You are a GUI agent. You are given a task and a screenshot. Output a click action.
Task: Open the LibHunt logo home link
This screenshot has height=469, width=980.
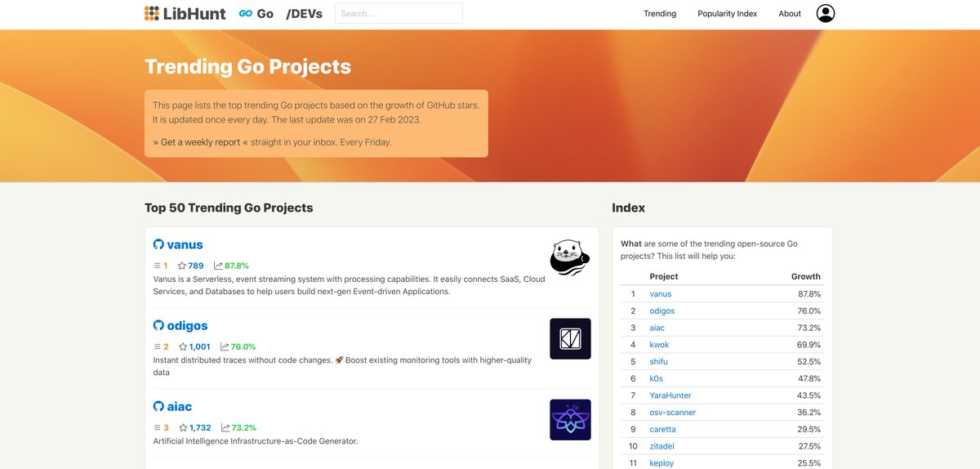coord(185,13)
